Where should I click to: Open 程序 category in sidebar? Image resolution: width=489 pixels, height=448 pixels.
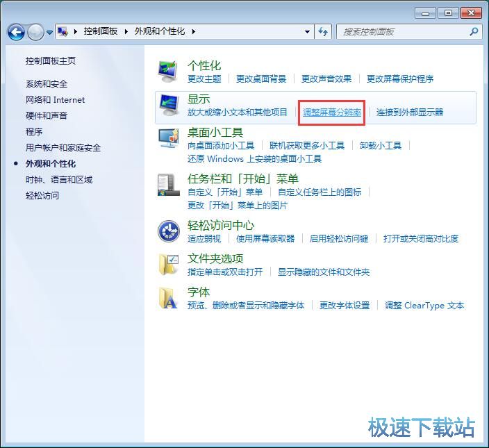click(x=34, y=131)
